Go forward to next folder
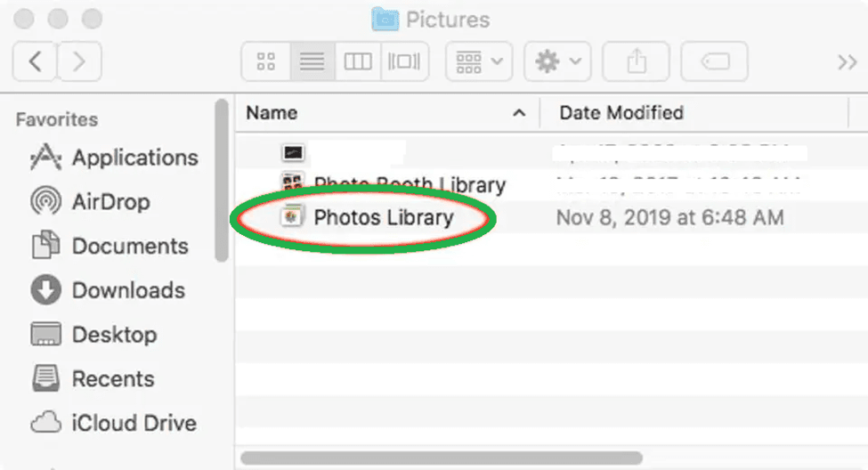The height and width of the screenshot is (470, 868). point(79,61)
